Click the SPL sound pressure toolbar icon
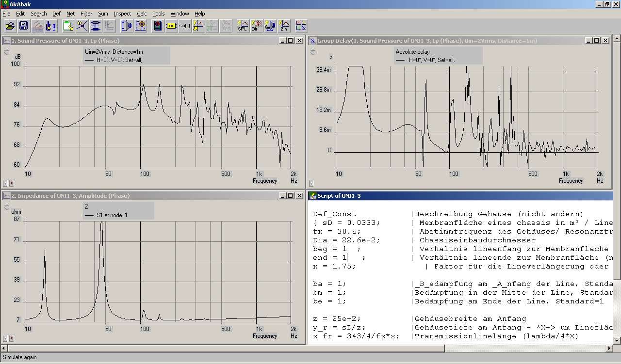Viewport: 621px width, 364px height. click(x=243, y=26)
